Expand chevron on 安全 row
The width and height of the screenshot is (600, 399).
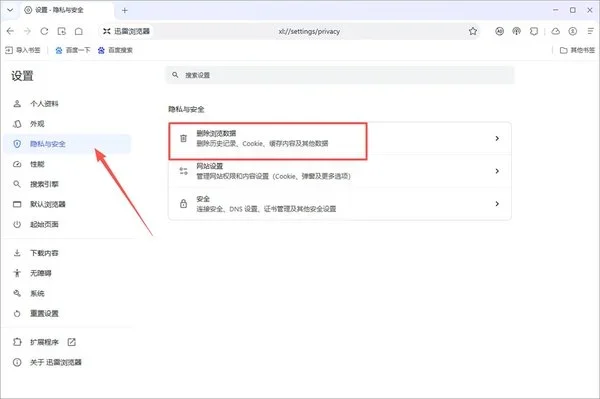point(497,204)
